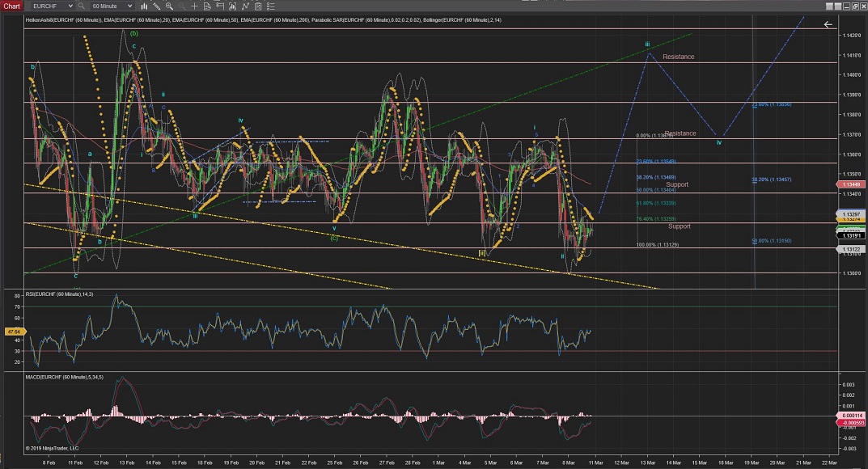
Task: Click the 0.00% (1.13679) Fibonacci label
Action: (x=655, y=136)
